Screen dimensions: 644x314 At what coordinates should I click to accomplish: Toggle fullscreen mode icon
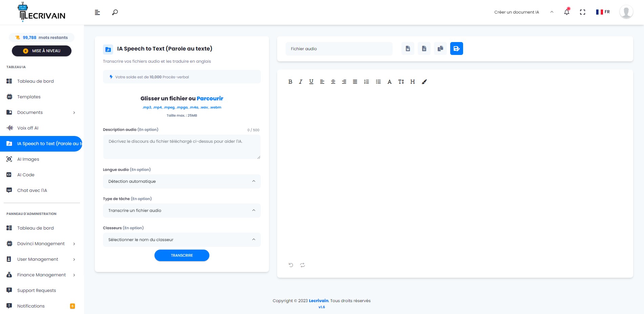582,12
